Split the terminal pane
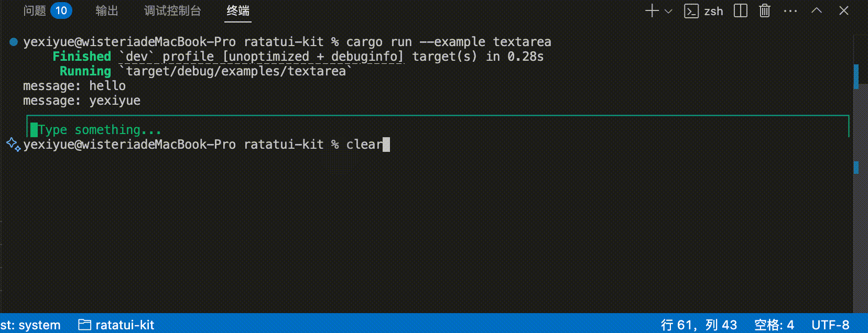Screen dimensions: 868x333 pos(740,10)
